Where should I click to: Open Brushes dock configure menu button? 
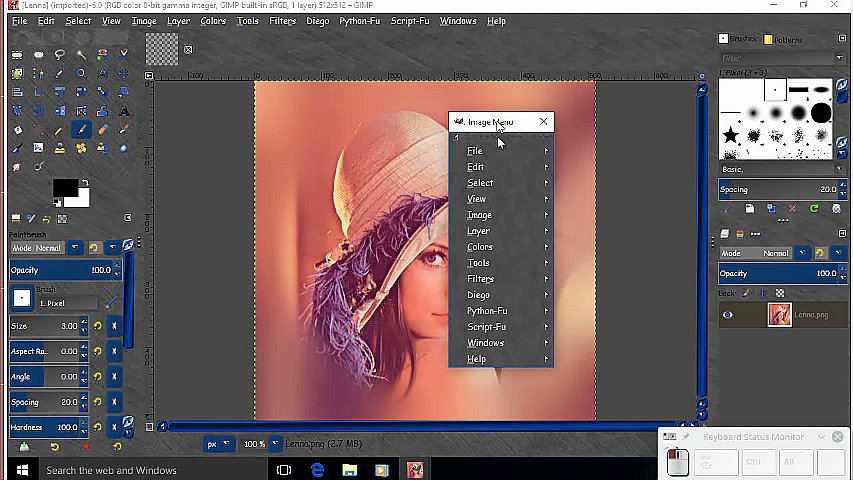click(x=842, y=38)
